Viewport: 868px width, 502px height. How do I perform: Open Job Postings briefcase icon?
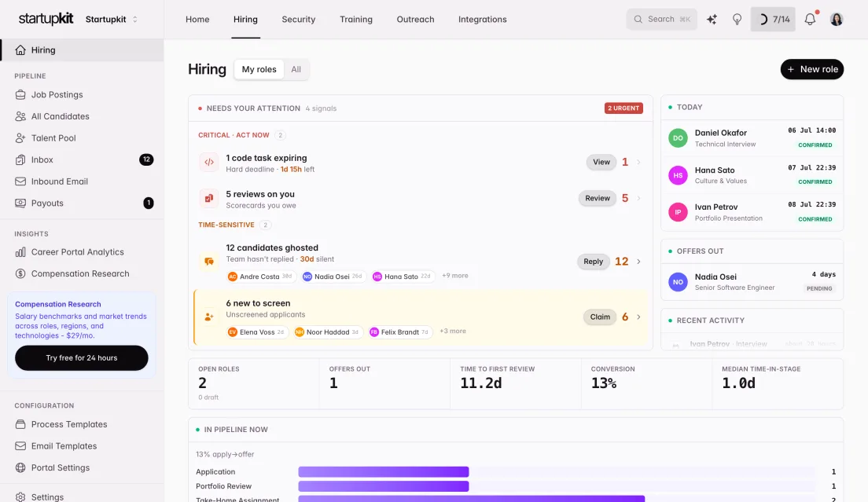click(20, 94)
